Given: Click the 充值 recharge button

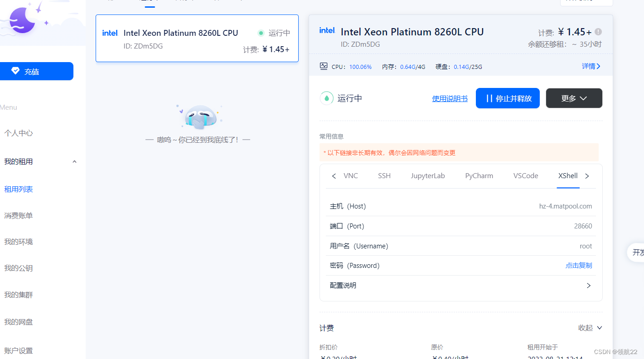Looking at the screenshot, I should click(x=36, y=71).
